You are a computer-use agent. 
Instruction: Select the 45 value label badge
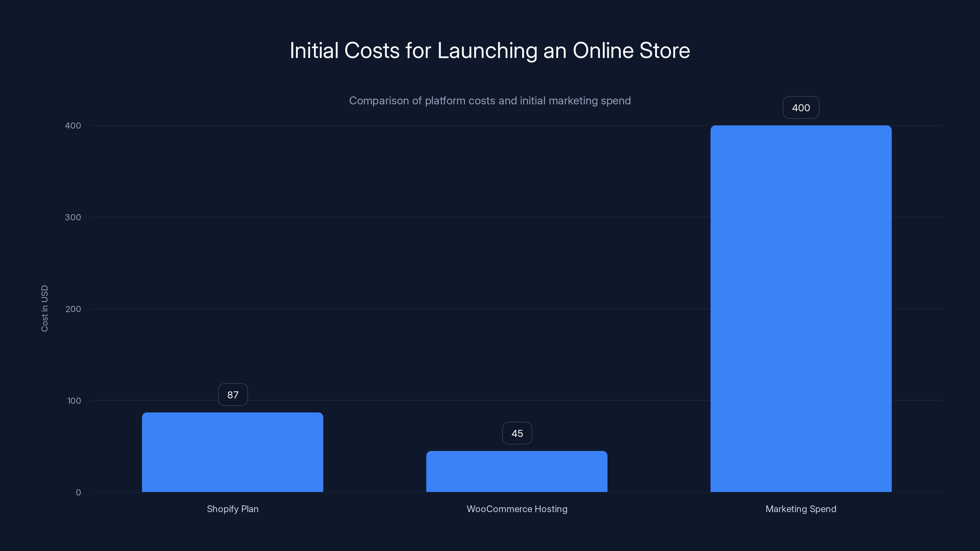[x=517, y=433]
